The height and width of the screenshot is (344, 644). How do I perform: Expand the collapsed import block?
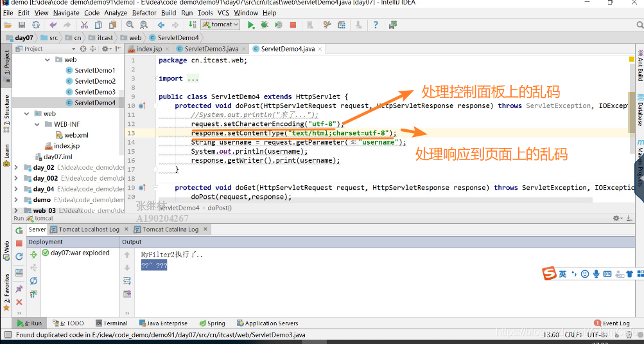(155, 78)
